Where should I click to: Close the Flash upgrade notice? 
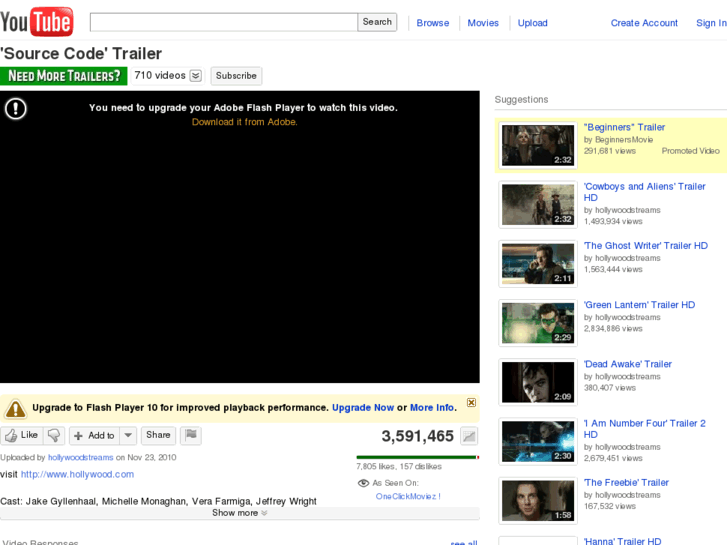point(472,403)
